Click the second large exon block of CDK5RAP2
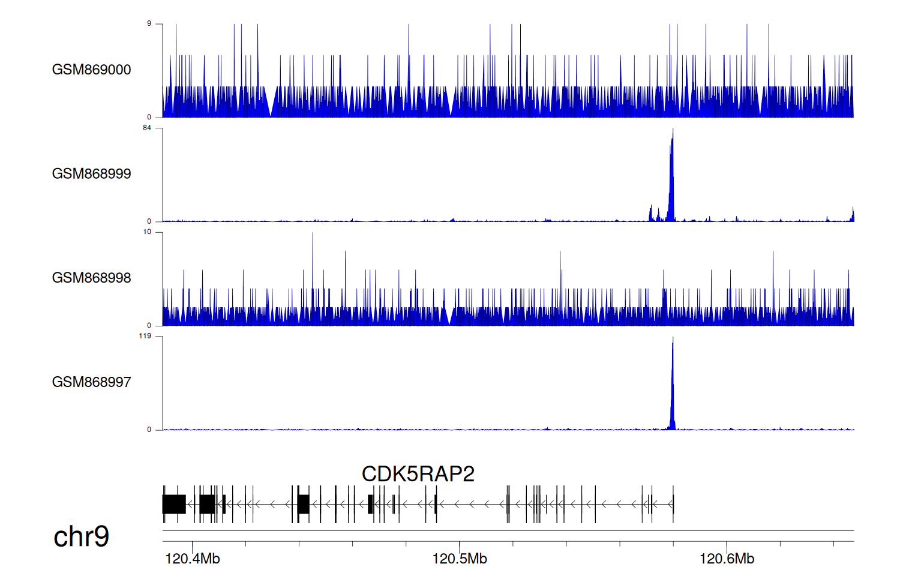This screenshot has height=588, width=900. click(x=208, y=504)
